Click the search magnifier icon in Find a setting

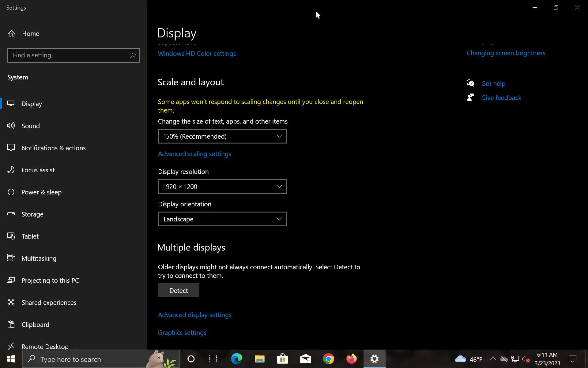tap(133, 56)
